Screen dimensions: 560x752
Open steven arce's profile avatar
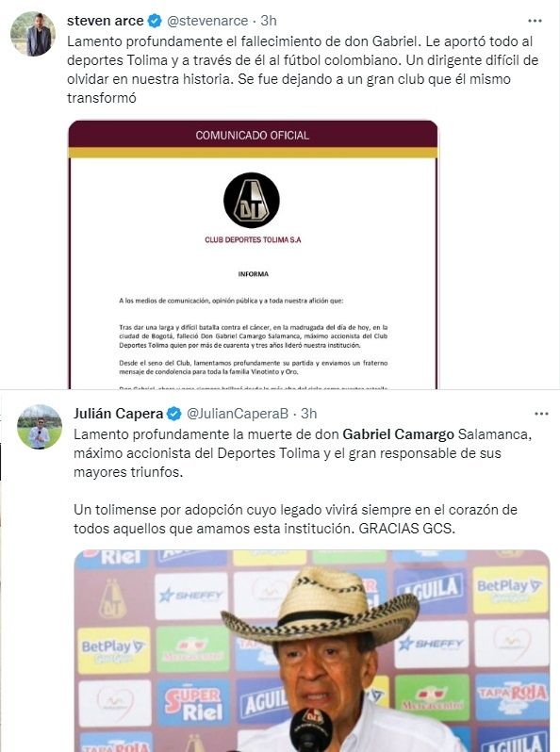pos(33,34)
